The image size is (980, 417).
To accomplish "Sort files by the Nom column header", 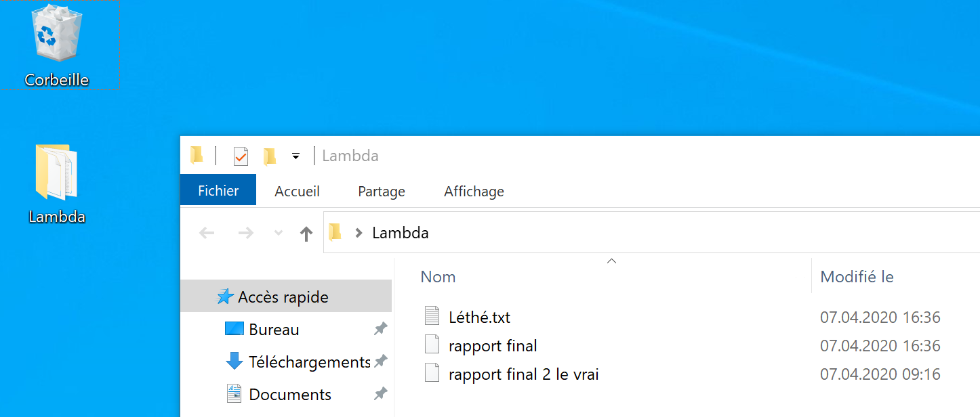I will pos(438,277).
